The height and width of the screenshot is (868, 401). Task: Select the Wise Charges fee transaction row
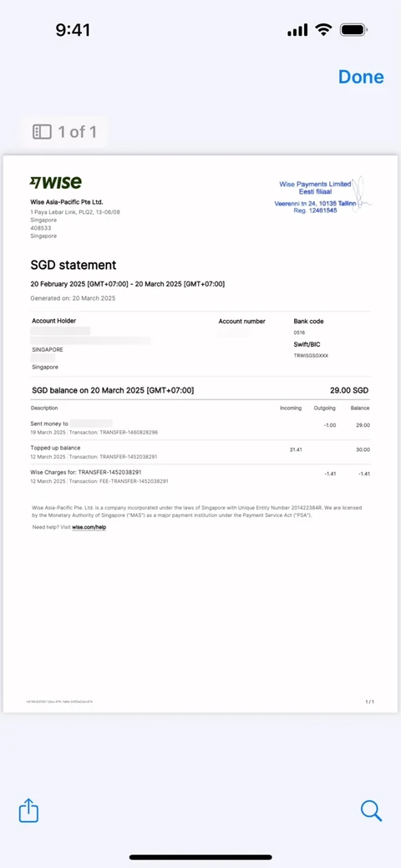coord(200,476)
